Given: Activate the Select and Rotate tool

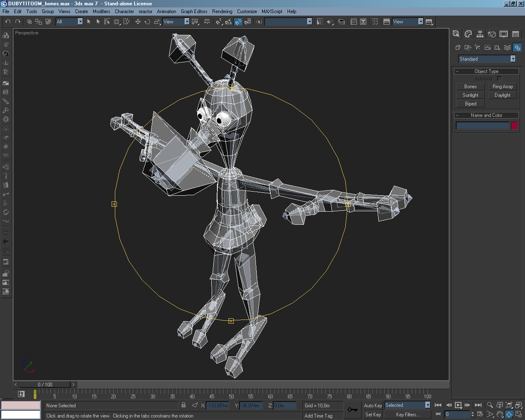Looking at the screenshot, I should click(x=147, y=22).
